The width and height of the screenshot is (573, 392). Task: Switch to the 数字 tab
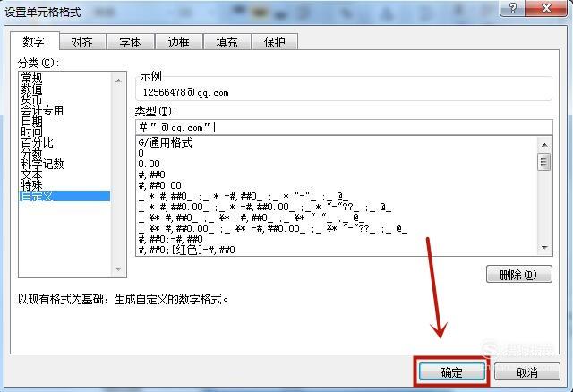[34, 41]
